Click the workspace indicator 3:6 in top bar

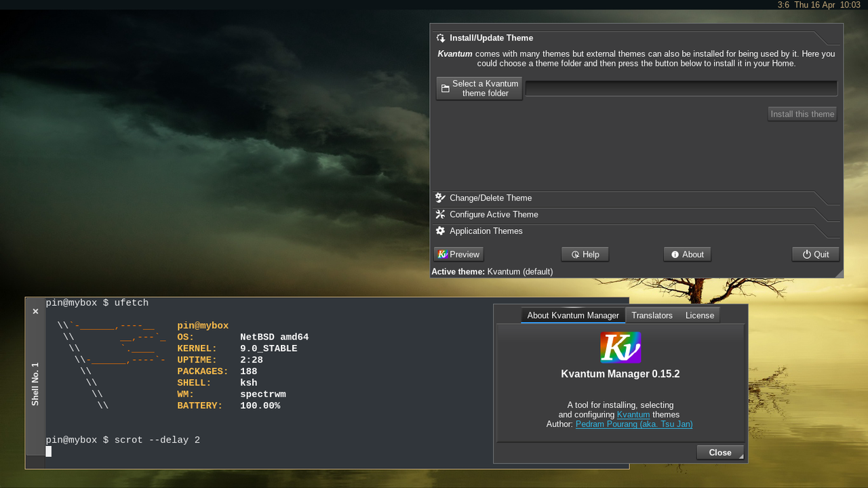[783, 5]
